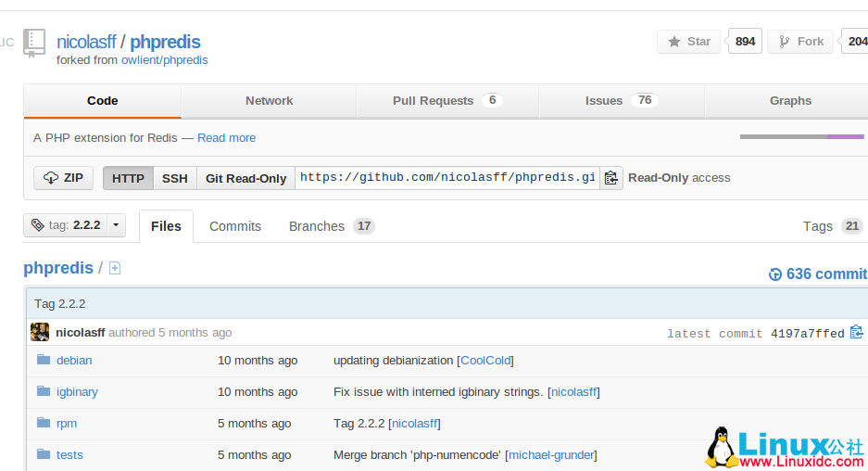Click the rpm folder icon
This screenshot has width=868, height=471.
coord(43,423)
